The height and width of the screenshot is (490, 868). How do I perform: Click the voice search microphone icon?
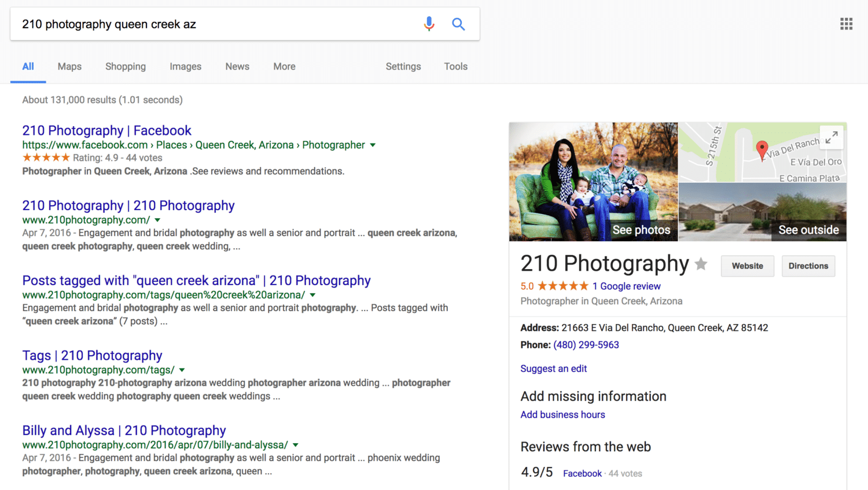point(429,24)
